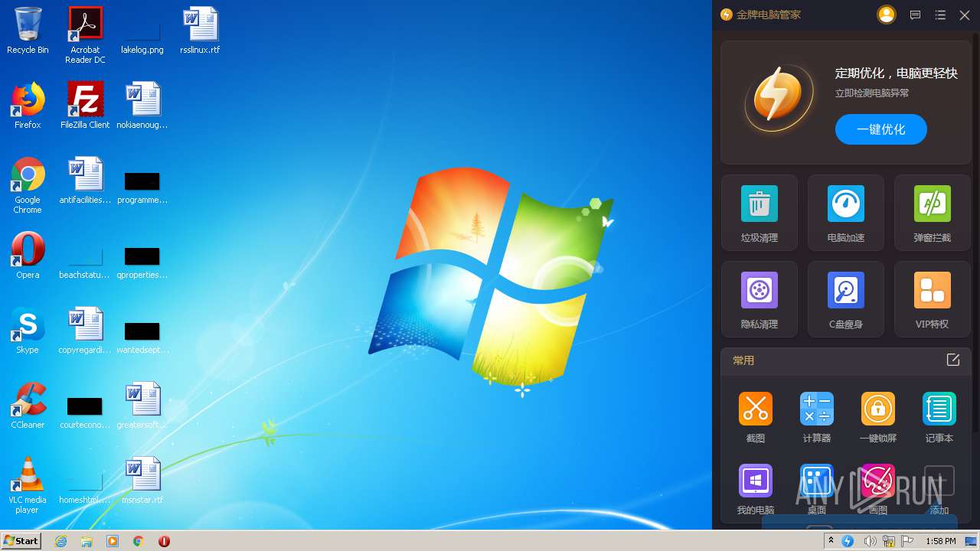The image size is (980, 551).
Task: Click the 添加 add tool button
Action: click(x=939, y=489)
